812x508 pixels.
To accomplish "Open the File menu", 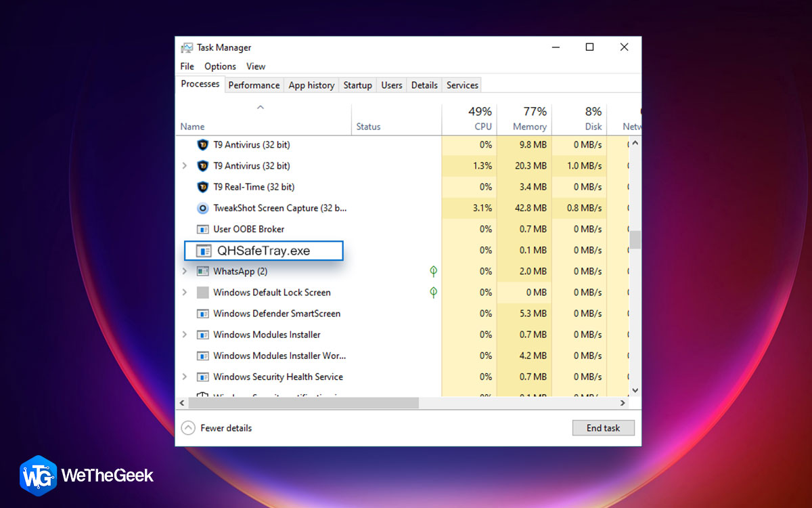I will 187,66.
